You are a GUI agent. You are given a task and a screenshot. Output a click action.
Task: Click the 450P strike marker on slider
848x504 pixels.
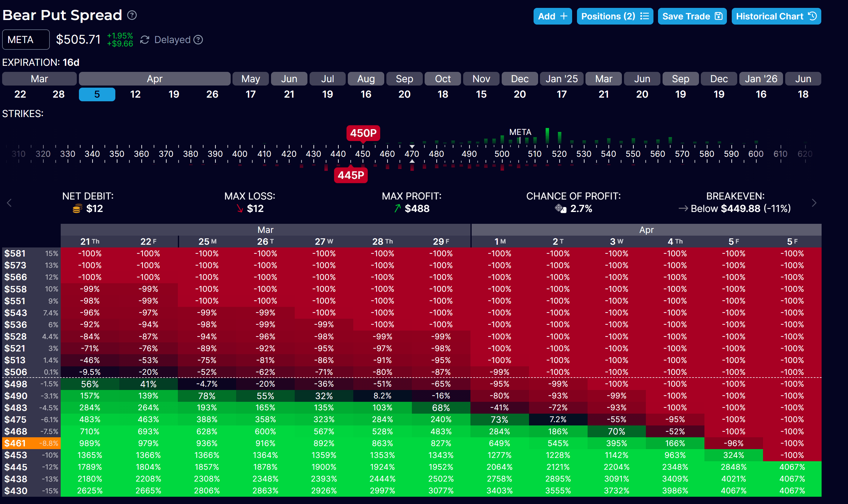tap(363, 133)
